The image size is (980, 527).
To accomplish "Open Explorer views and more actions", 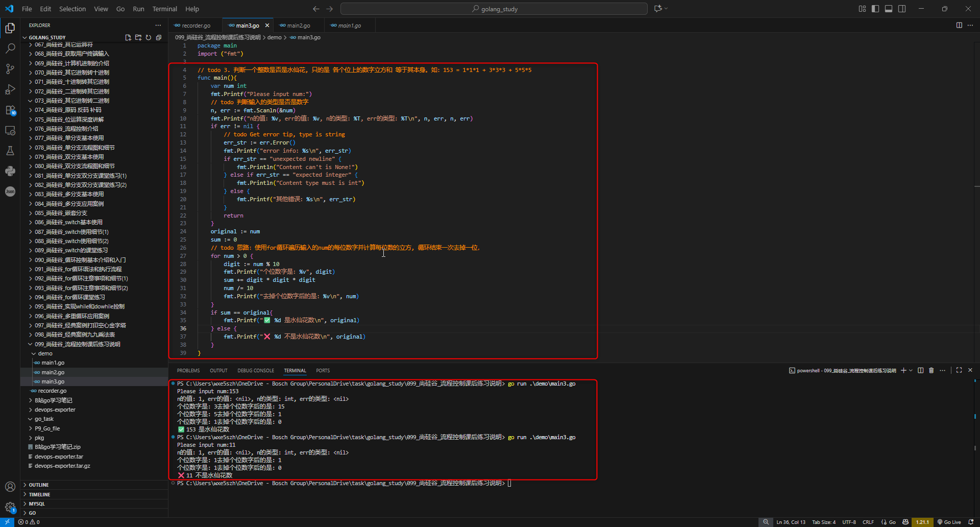I will click(x=158, y=25).
